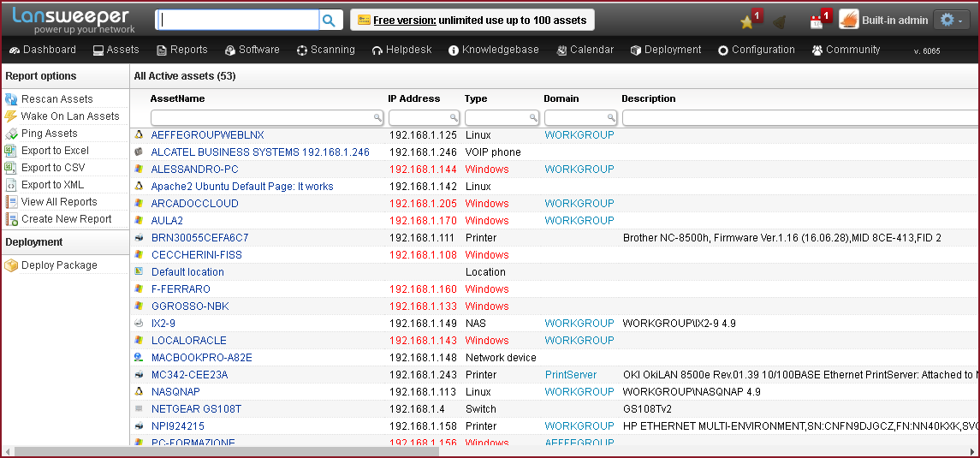This screenshot has height=458, width=980.
Task: Open the Configuration menu
Action: pyautogui.click(x=757, y=50)
